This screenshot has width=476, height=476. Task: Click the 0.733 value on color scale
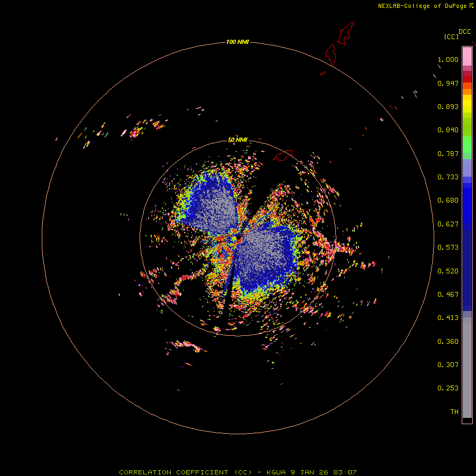[448, 177]
